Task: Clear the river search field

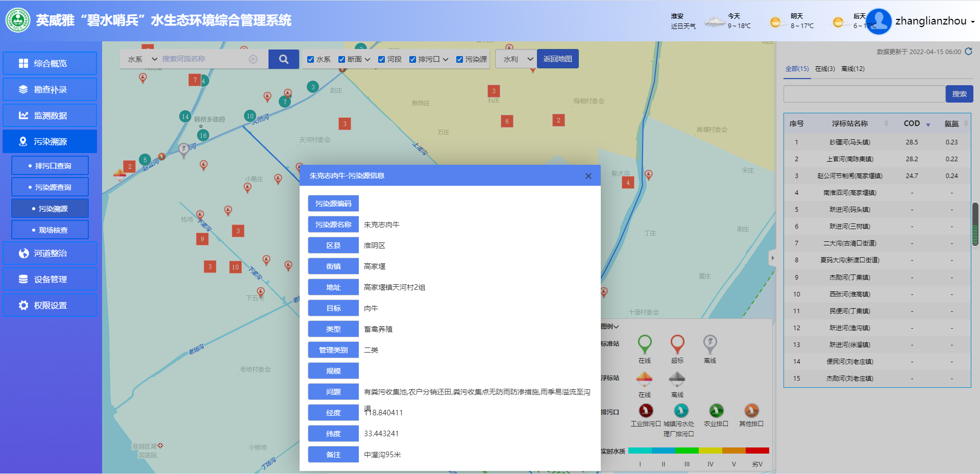Action: point(253,59)
